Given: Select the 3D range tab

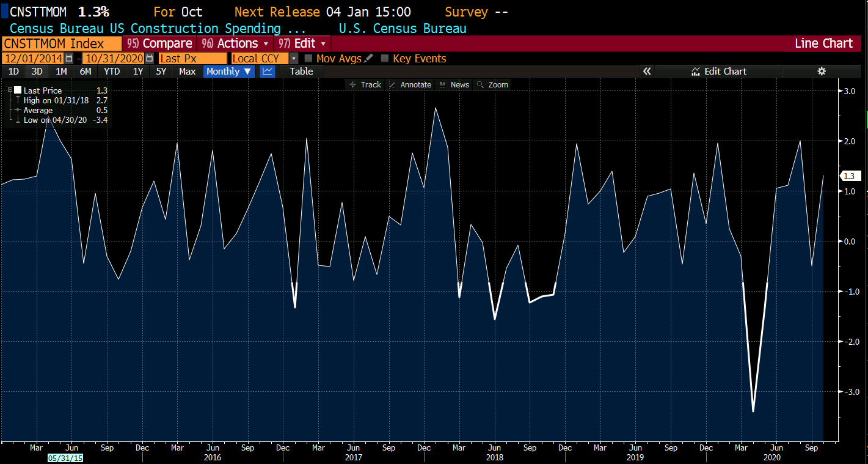Looking at the screenshot, I should point(37,72).
